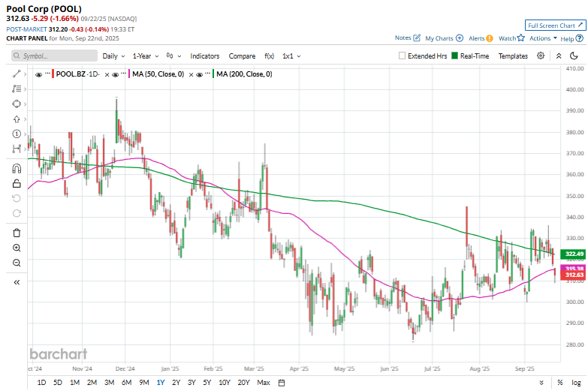Select the shapes drawing tool

pos(17,104)
